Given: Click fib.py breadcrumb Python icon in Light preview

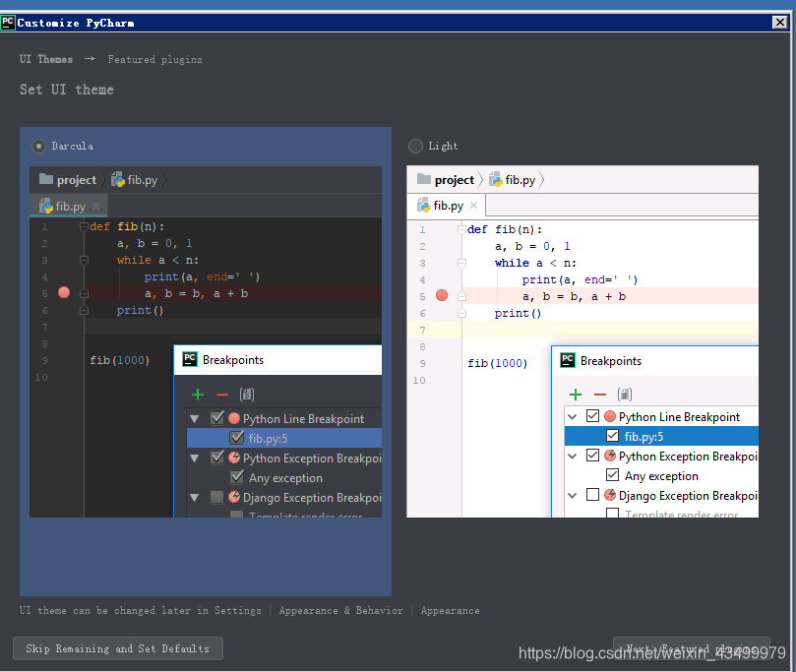Looking at the screenshot, I should (496, 179).
